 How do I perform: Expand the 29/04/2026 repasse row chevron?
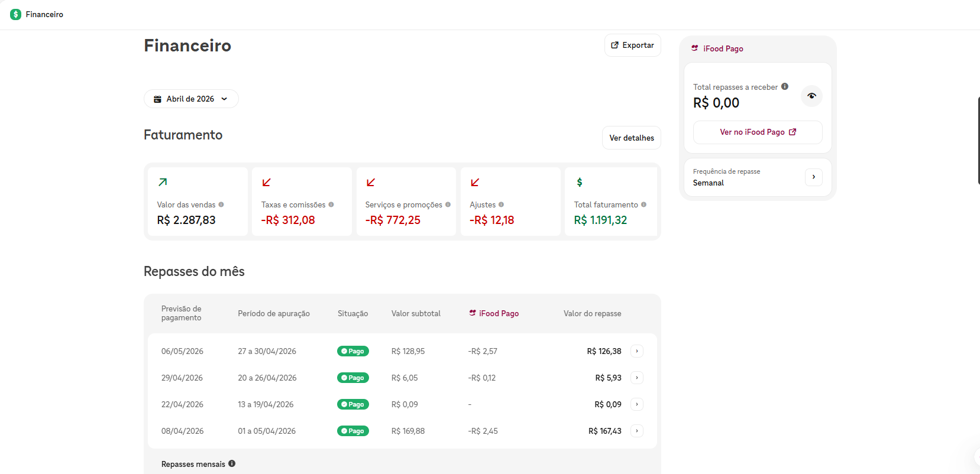(x=637, y=378)
